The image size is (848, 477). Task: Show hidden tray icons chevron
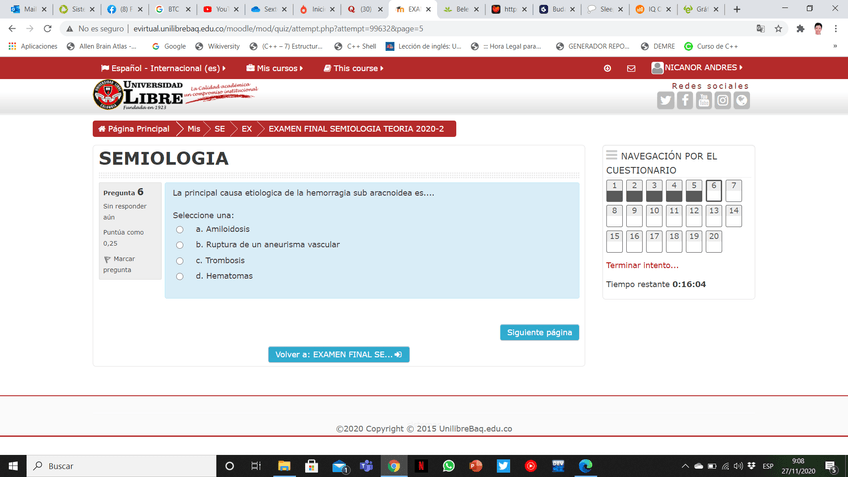coord(685,466)
